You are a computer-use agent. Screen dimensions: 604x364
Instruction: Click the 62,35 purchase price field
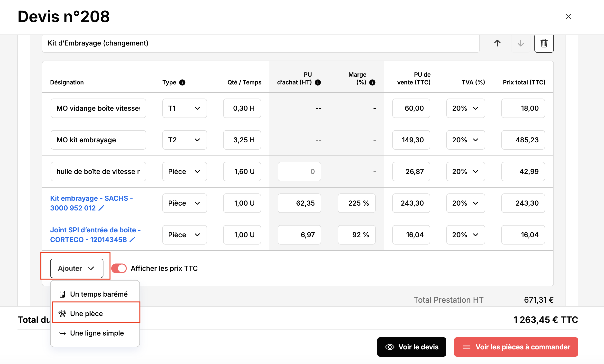pyautogui.click(x=299, y=203)
